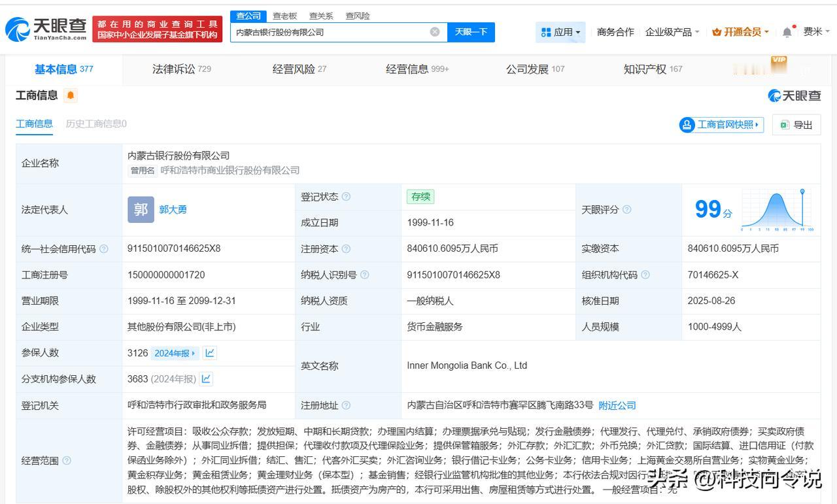This screenshot has height=504, width=837.
Task: Select the staff size value 1000-4999人
Action: (x=715, y=327)
